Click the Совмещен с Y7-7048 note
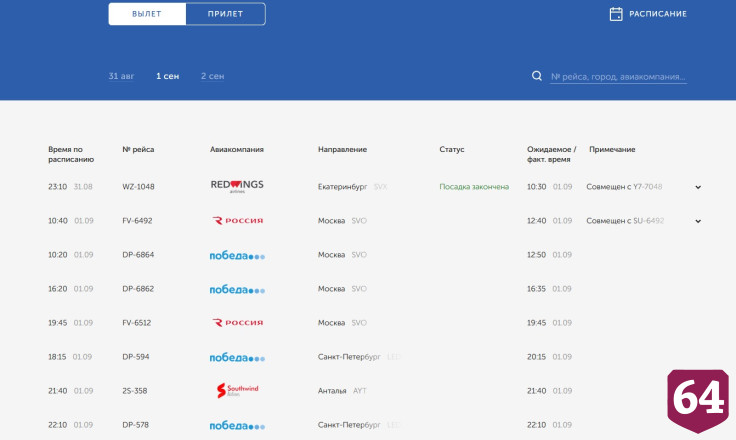 (x=624, y=186)
